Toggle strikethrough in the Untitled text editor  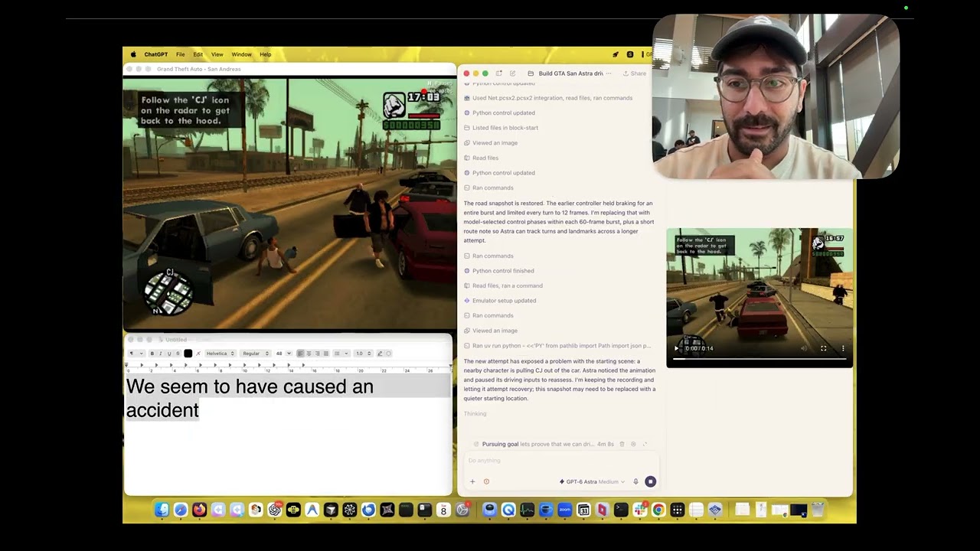178,354
